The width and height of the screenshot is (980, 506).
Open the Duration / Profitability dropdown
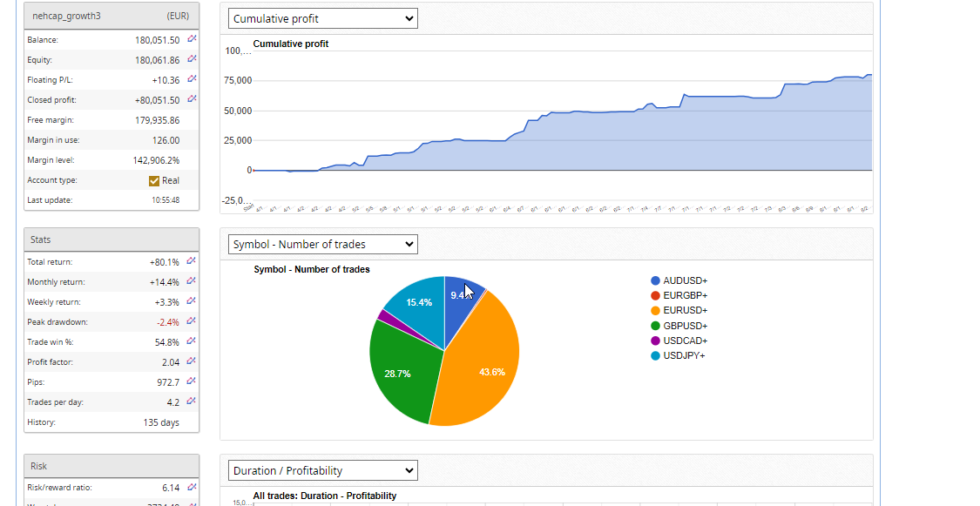(323, 471)
